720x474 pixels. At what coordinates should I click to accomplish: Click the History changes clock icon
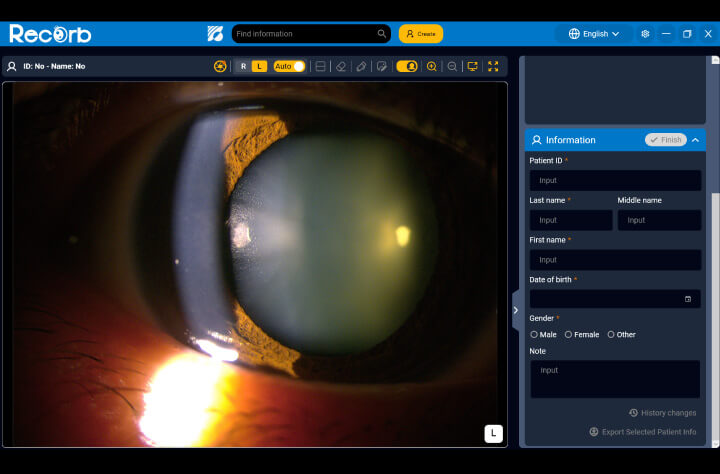point(634,413)
